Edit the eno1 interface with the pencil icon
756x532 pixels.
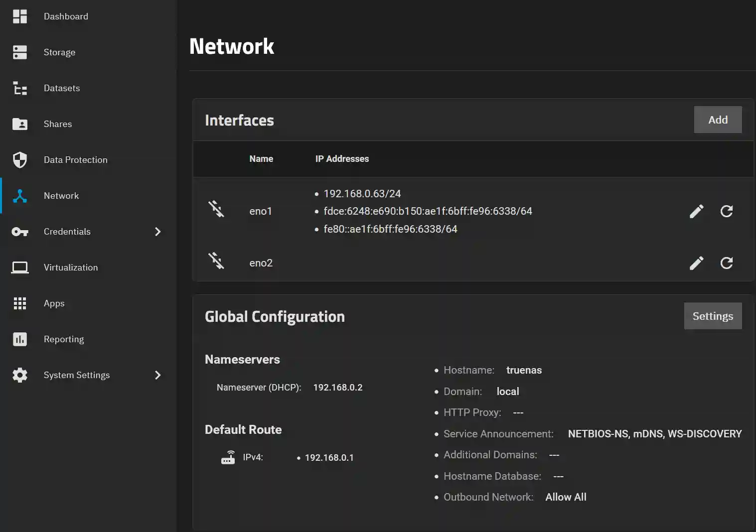696,211
